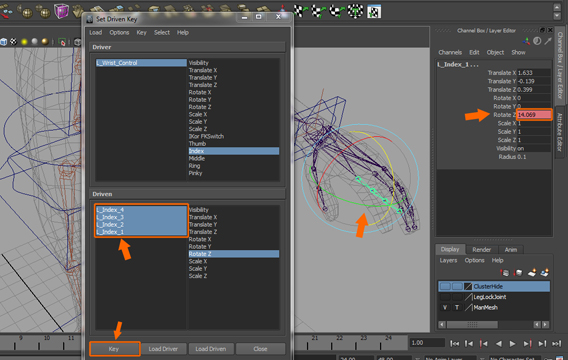Open the Select menu in Set Driven Key
Image resolution: width=568 pixels, height=360 pixels.
[x=162, y=33]
